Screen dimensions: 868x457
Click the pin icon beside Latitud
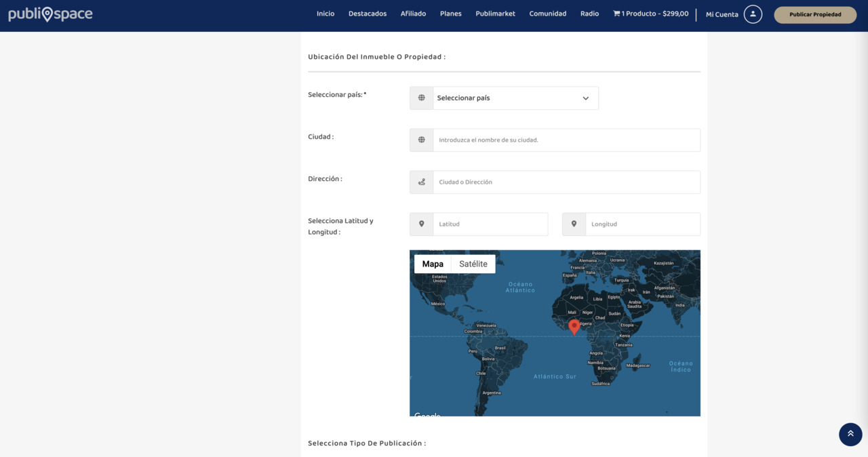pyautogui.click(x=422, y=224)
